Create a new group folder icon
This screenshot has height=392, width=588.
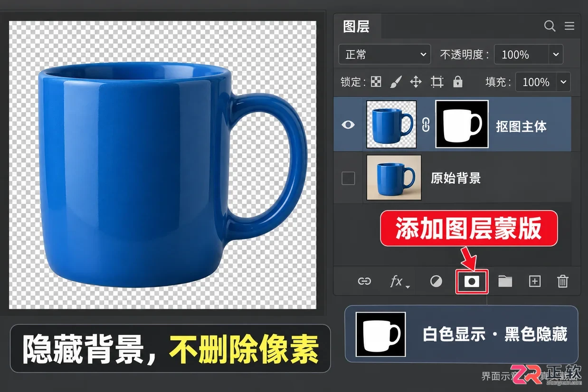tap(505, 281)
